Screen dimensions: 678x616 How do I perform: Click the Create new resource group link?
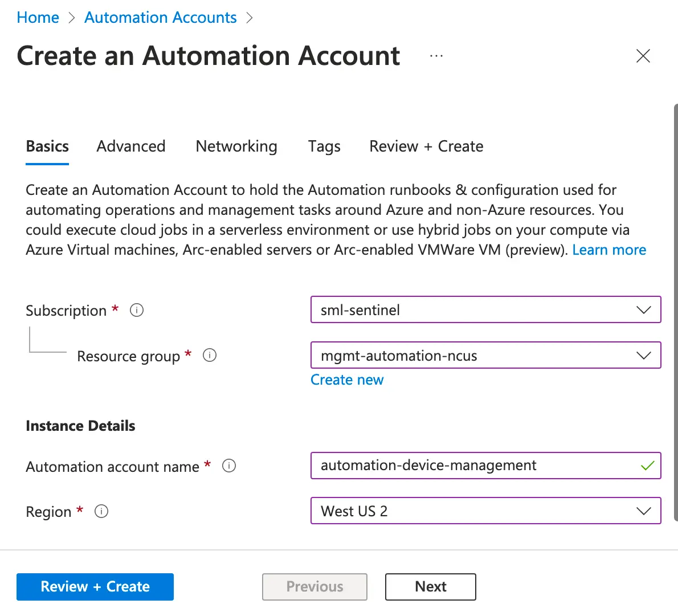(347, 380)
